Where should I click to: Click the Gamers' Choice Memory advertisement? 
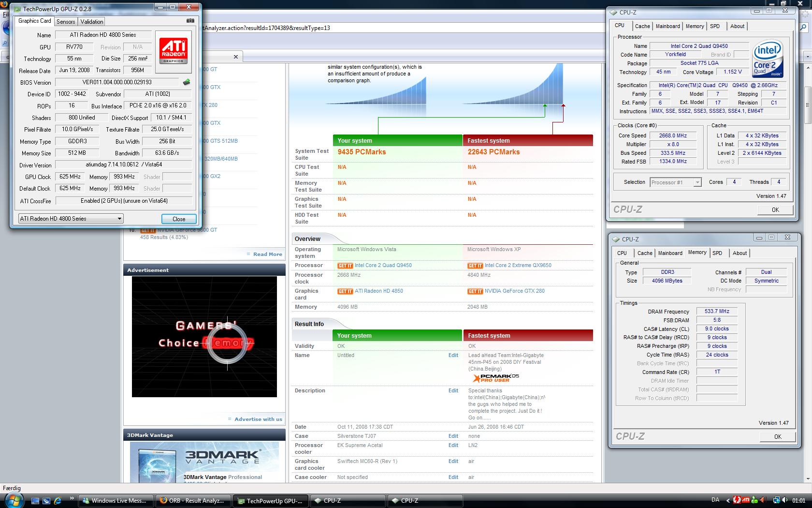204,337
